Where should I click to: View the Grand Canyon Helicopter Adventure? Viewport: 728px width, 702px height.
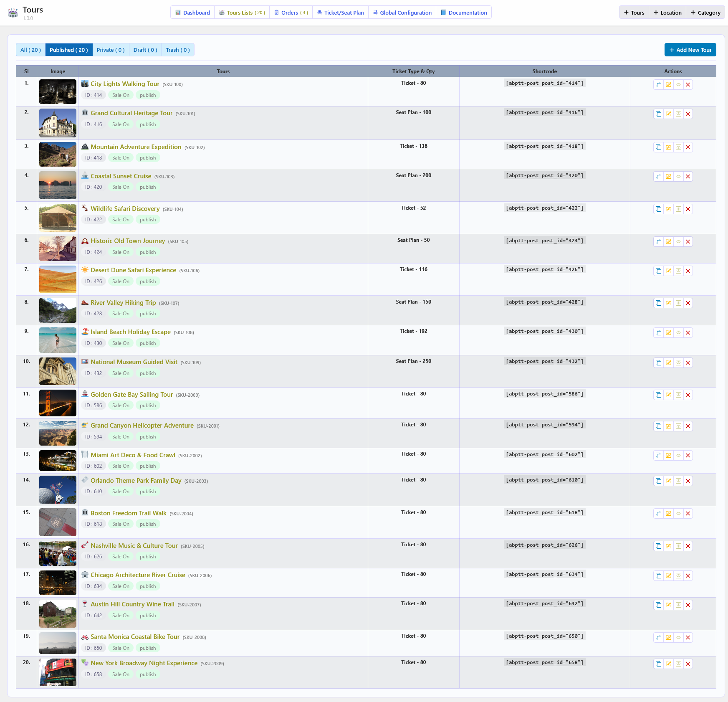click(678, 426)
